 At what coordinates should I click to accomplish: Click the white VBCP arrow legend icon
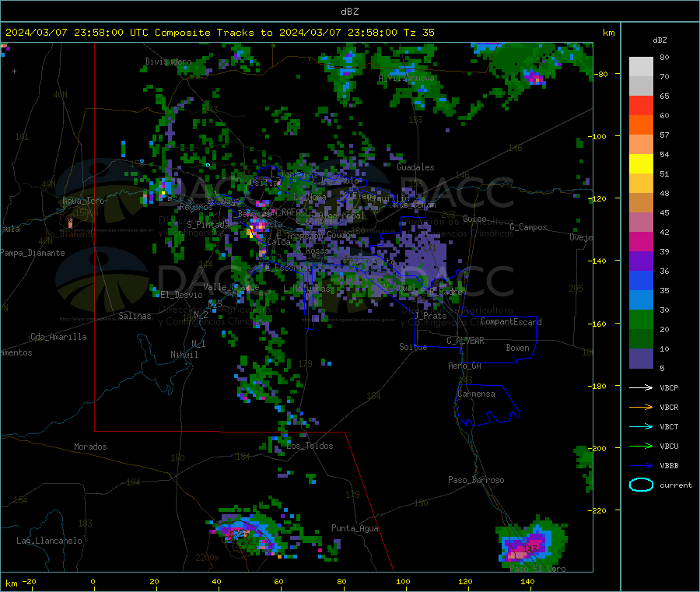(641, 387)
